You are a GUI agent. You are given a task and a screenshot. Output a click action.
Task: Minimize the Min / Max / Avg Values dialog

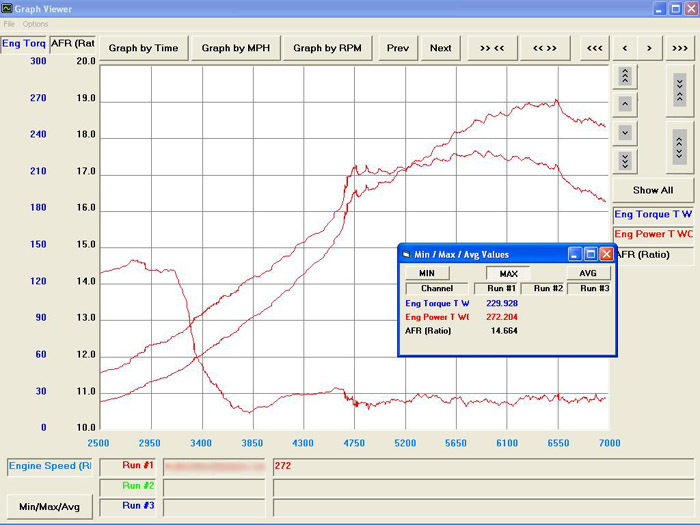(575, 254)
